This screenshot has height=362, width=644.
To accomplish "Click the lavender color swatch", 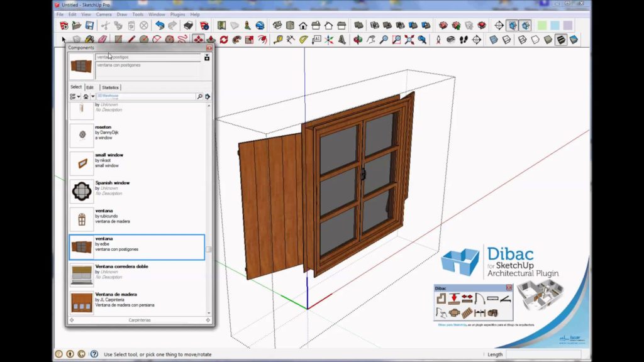I will (568, 25).
